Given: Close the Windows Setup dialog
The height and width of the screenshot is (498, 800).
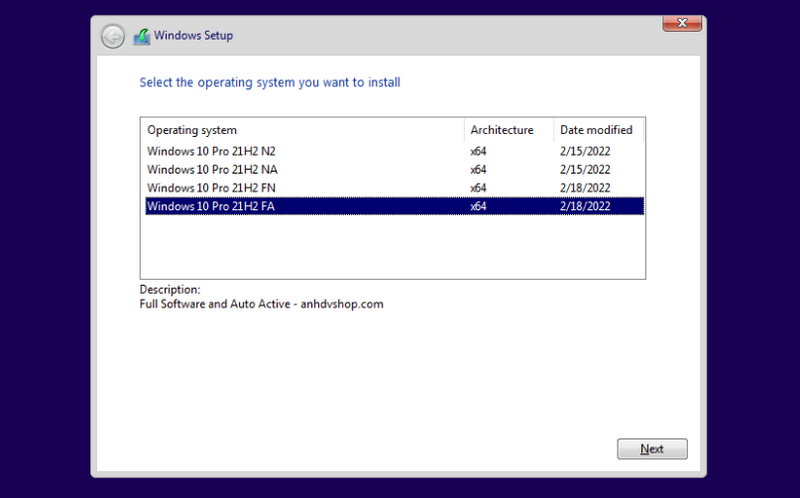Looking at the screenshot, I should pos(682,23).
